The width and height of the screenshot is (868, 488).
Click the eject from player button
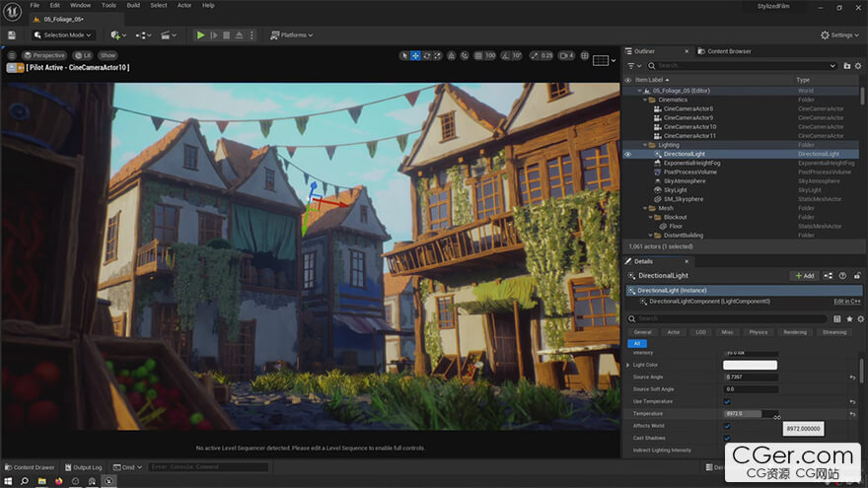click(239, 35)
